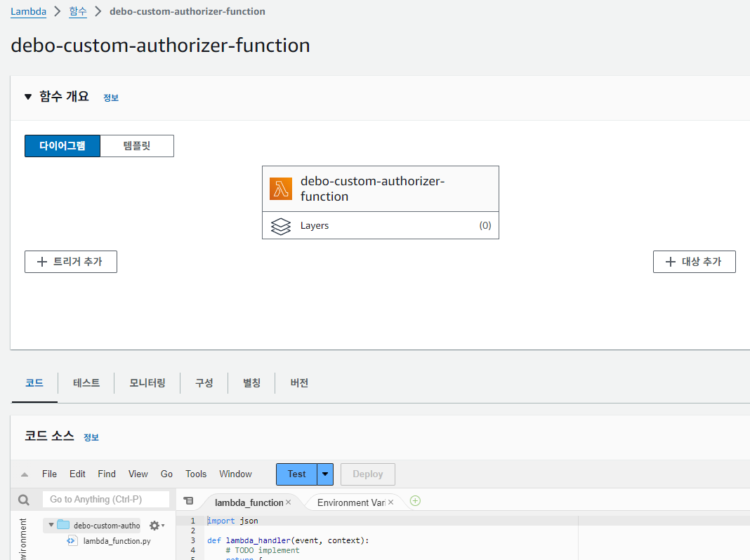
Task: Open the 코드 tab
Action: [34, 382]
